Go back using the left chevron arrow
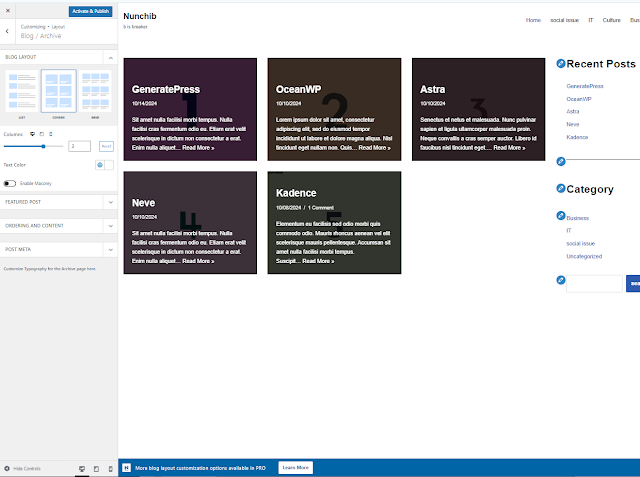 click(7, 31)
